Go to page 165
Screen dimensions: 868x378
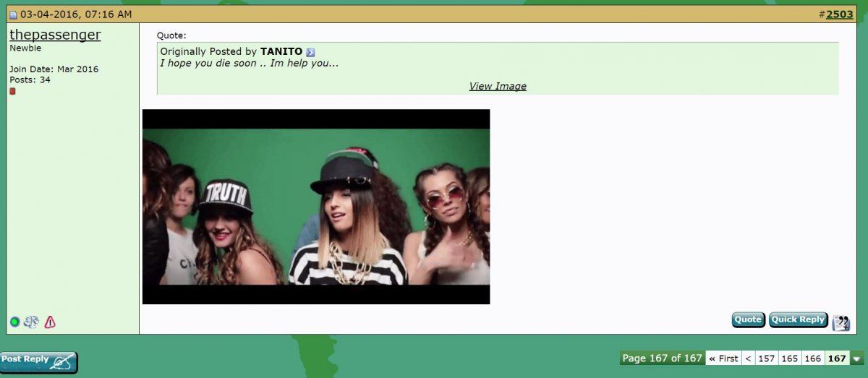tap(790, 358)
